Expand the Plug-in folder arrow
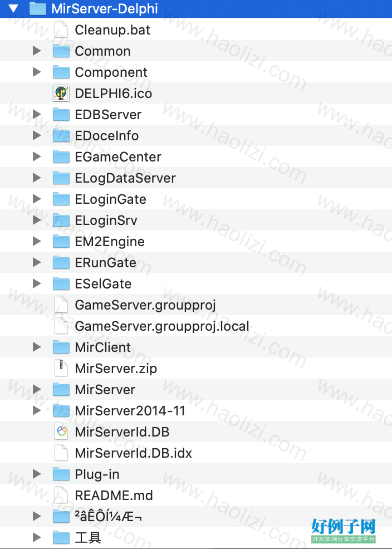392x549 pixels. tap(37, 474)
